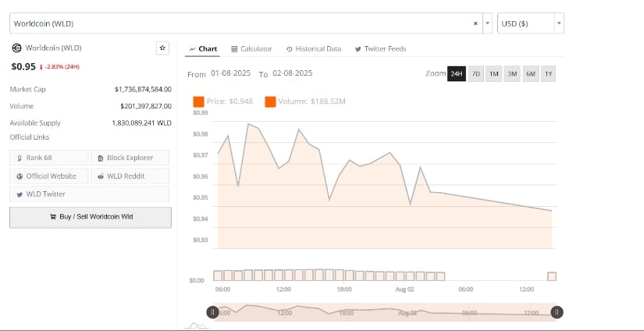The width and height of the screenshot is (644, 331).
Task: Select the From date 01-08-2025 field
Action: click(x=230, y=73)
